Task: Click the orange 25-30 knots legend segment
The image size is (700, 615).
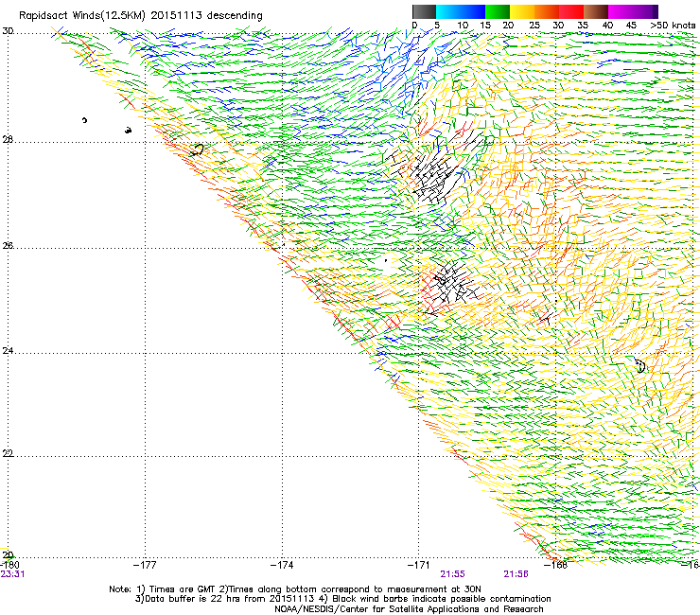Action: (x=547, y=11)
